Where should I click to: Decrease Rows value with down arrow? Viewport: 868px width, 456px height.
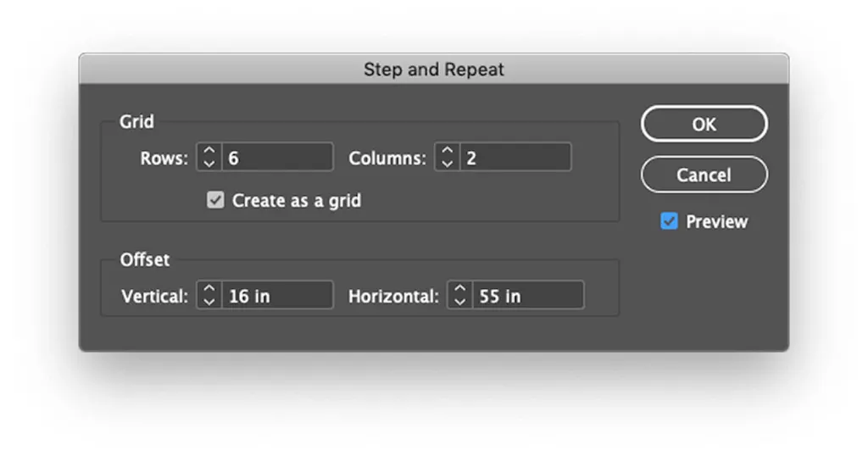(209, 163)
